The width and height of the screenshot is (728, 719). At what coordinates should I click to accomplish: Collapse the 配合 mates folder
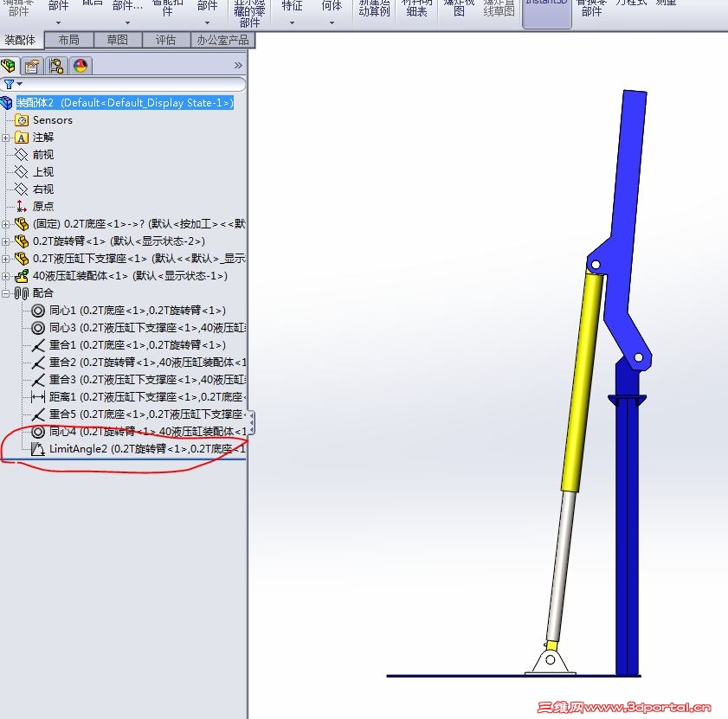(5, 293)
